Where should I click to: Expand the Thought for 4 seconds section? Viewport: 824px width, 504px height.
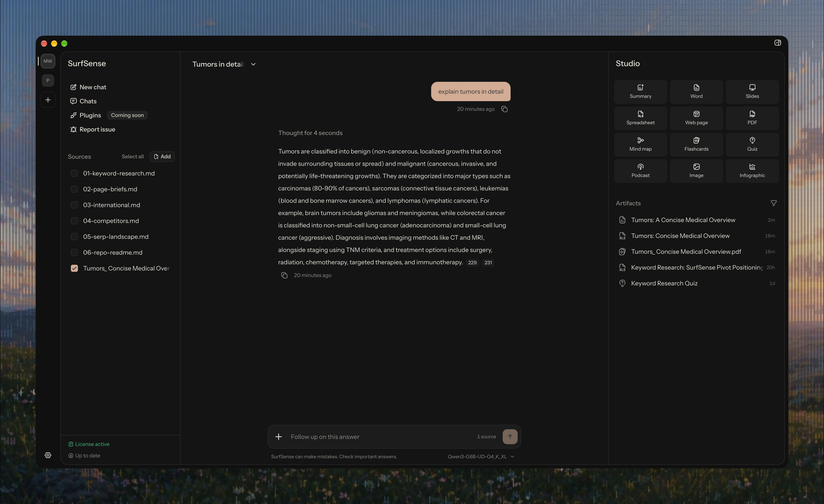(x=310, y=133)
